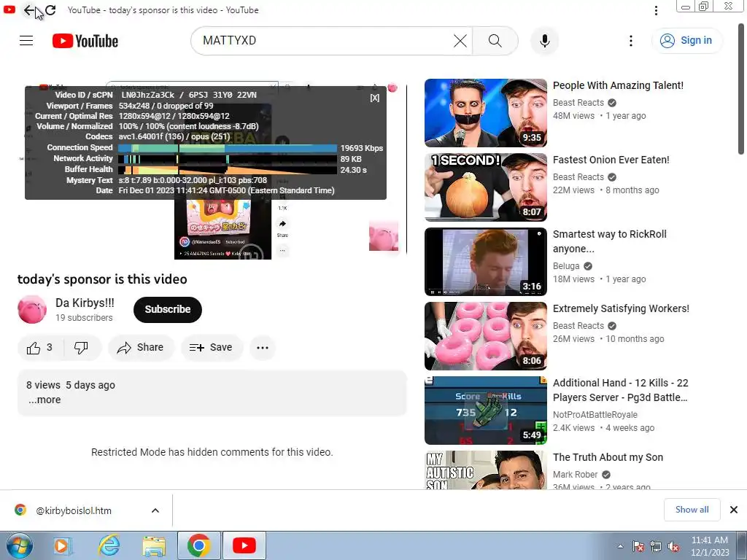Open the Windows Start menu

19,545
